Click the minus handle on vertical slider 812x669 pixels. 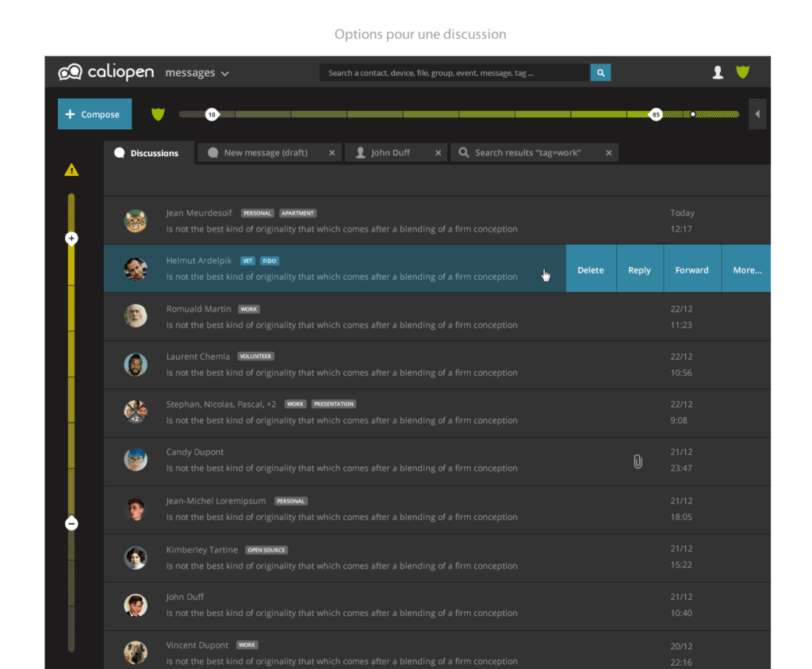tap(71, 523)
